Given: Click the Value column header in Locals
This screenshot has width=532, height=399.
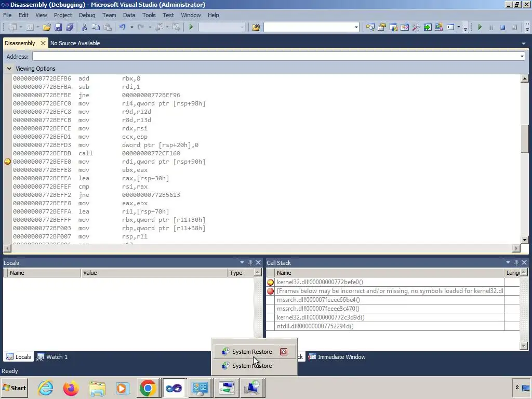Looking at the screenshot, I should click(154, 273).
